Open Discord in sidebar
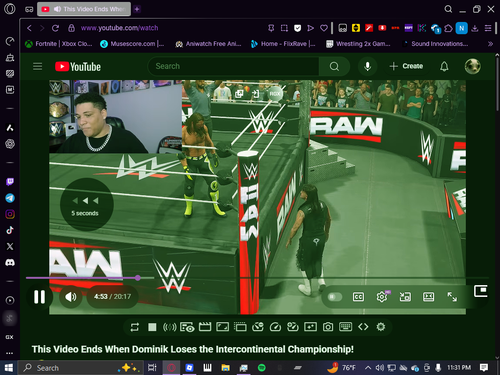This screenshot has width=500, height=375. click(x=10, y=263)
